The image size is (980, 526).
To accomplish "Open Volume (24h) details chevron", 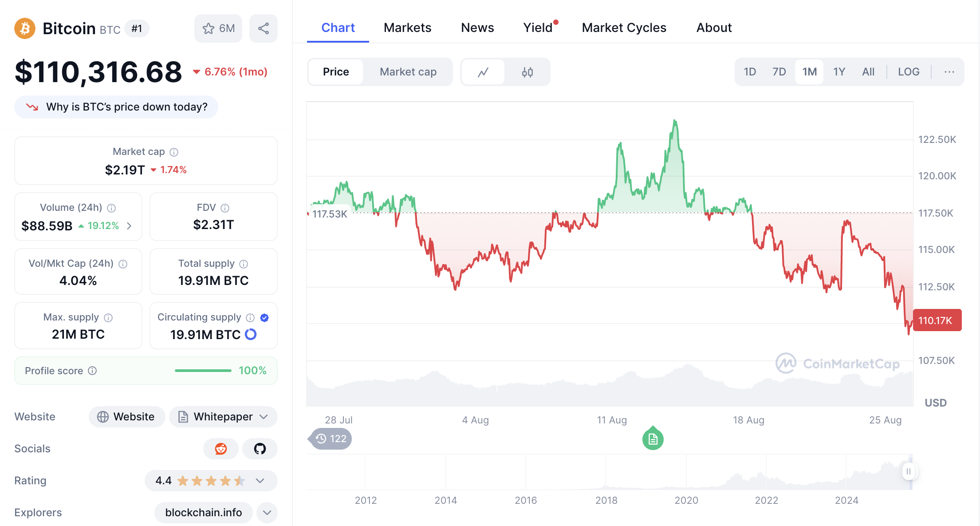I will tap(129, 226).
